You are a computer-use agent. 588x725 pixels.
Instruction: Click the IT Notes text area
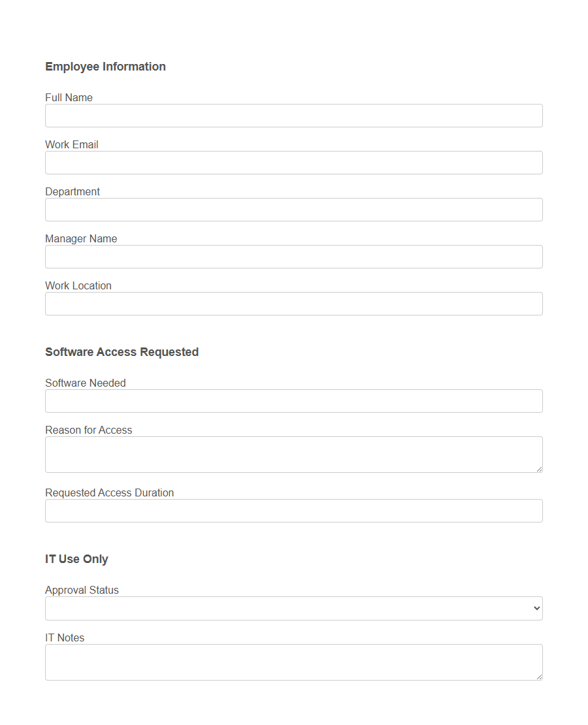point(293,662)
